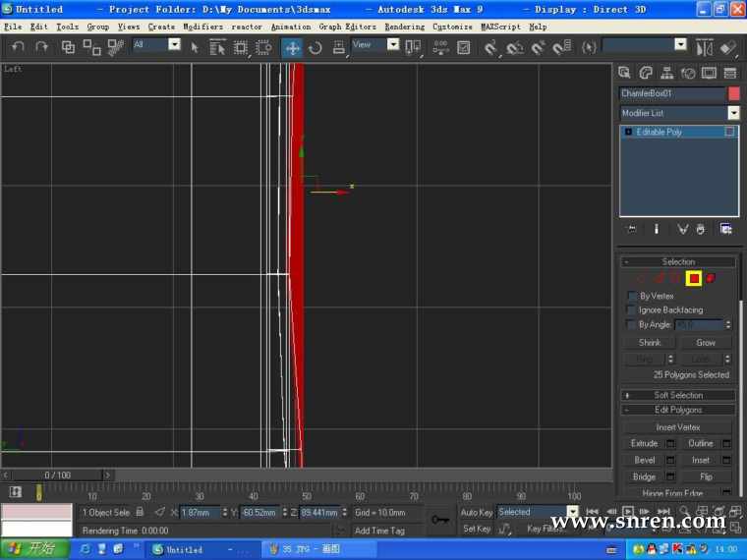Open Extrude settings box
The width and height of the screenshot is (747, 560).
(x=670, y=443)
